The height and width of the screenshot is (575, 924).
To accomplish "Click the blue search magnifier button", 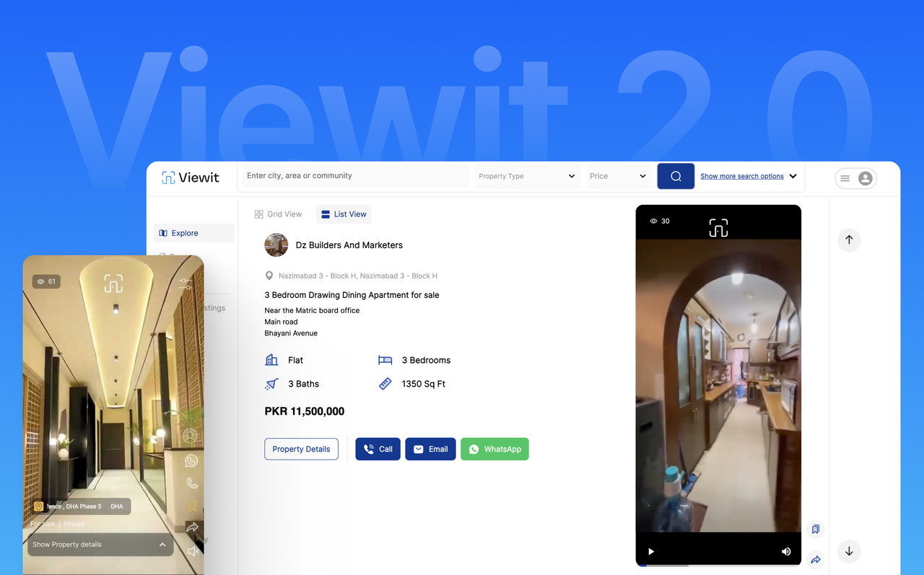I will 676,176.
